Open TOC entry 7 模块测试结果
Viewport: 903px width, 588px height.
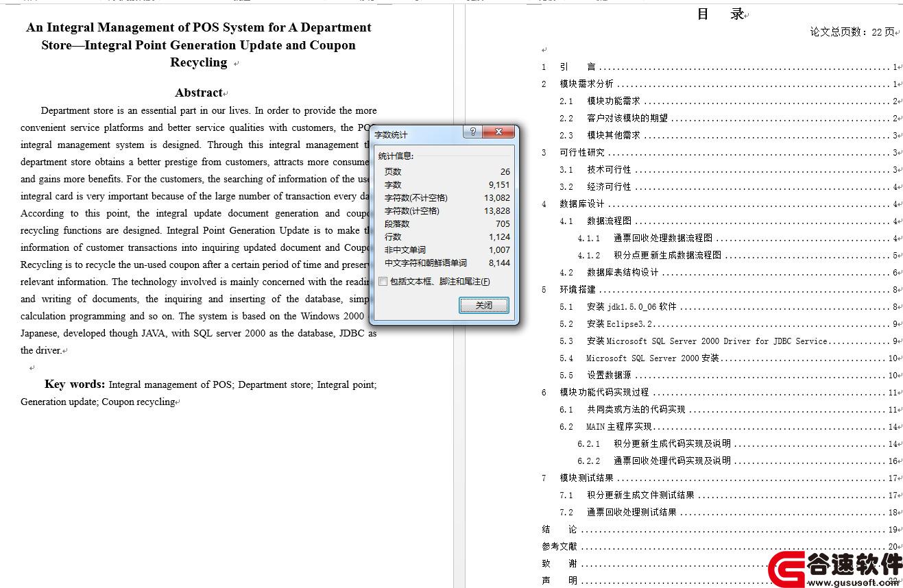pyautogui.click(x=719, y=478)
